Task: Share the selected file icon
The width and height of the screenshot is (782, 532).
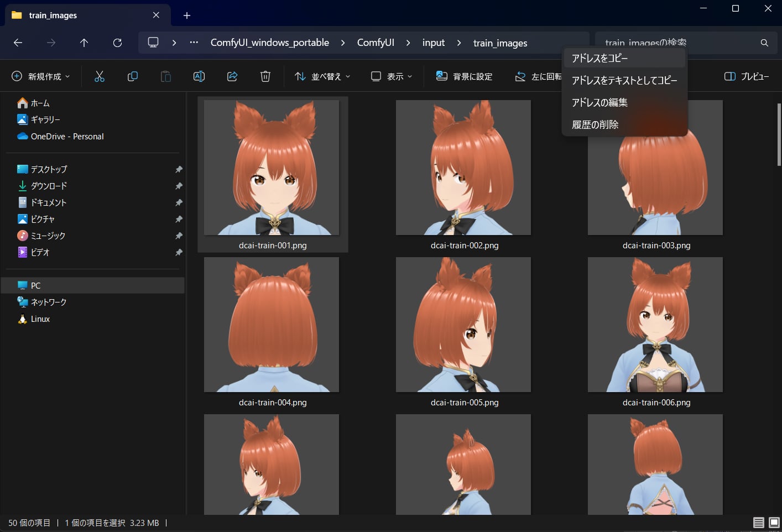Action: pyautogui.click(x=232, y=76)
